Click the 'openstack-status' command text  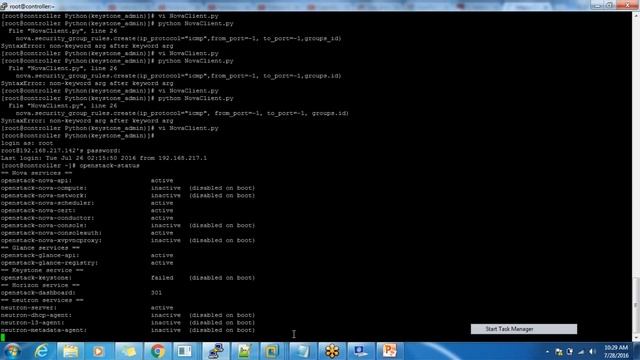point(109,166)
